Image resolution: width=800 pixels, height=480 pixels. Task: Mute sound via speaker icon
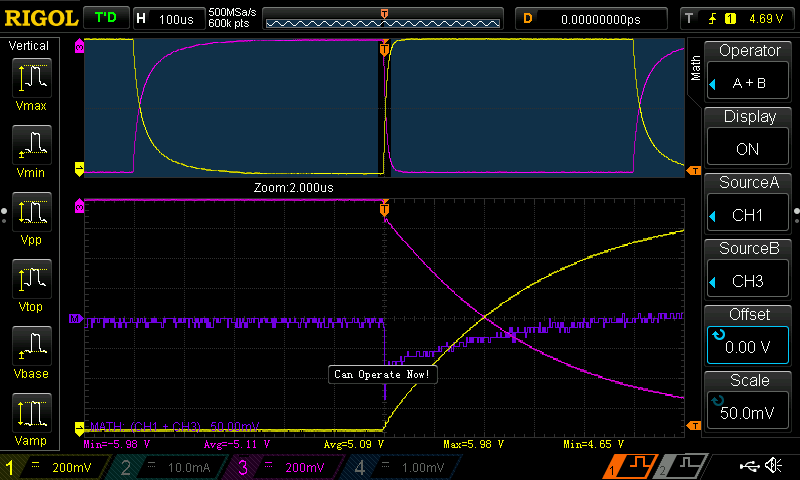(773, 466)
